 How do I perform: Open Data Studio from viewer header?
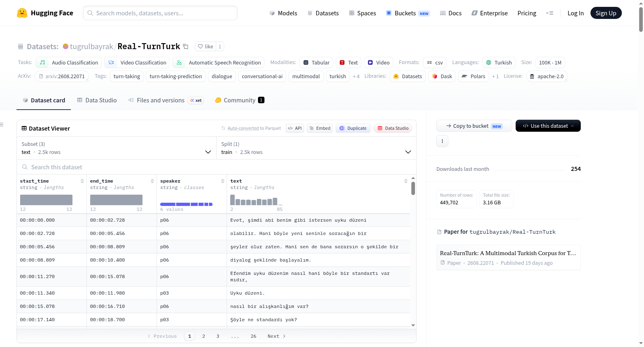[393, 128]
